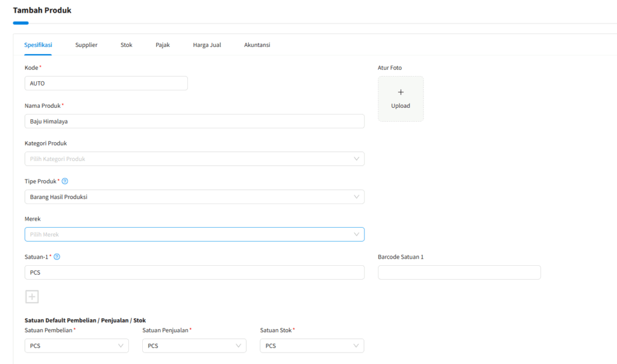Click the Upload photo plus box

point(401,98)
